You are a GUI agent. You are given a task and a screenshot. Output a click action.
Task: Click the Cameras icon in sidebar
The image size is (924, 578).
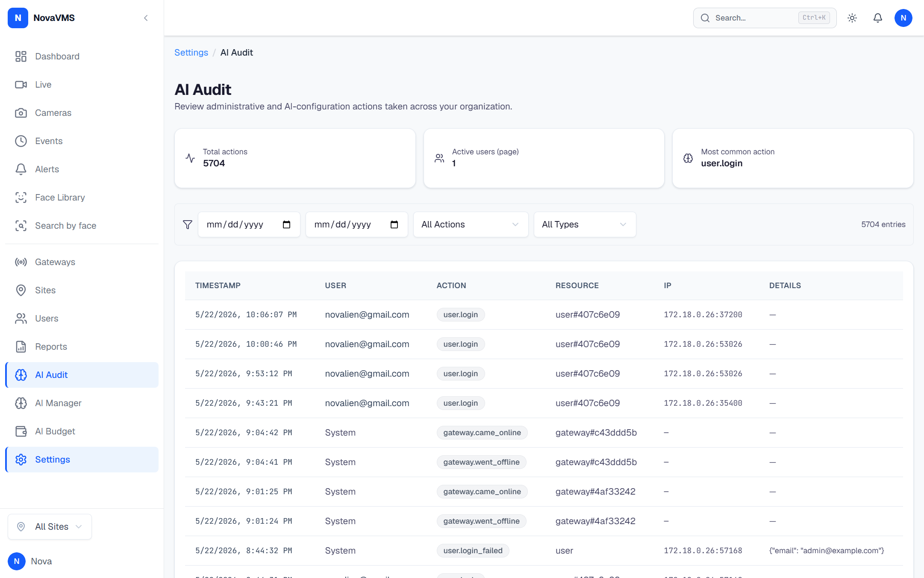pyautogui.click(x=21, y=113)
